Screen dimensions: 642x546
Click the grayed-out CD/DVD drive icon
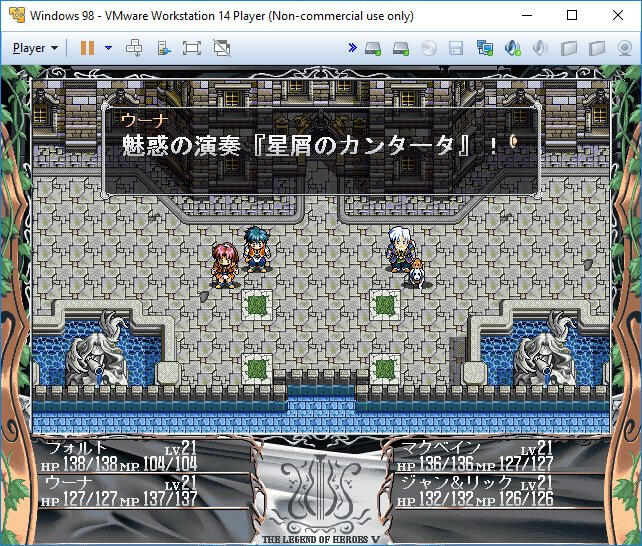tap(429, 47)
